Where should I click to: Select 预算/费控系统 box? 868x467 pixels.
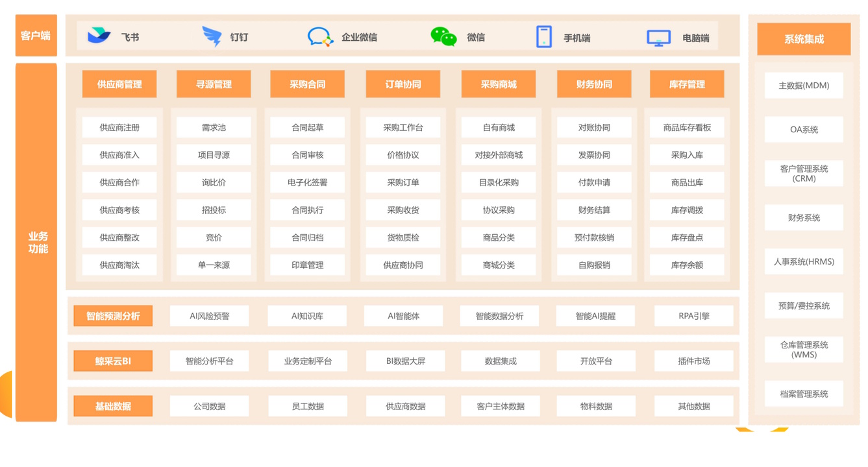804,305
